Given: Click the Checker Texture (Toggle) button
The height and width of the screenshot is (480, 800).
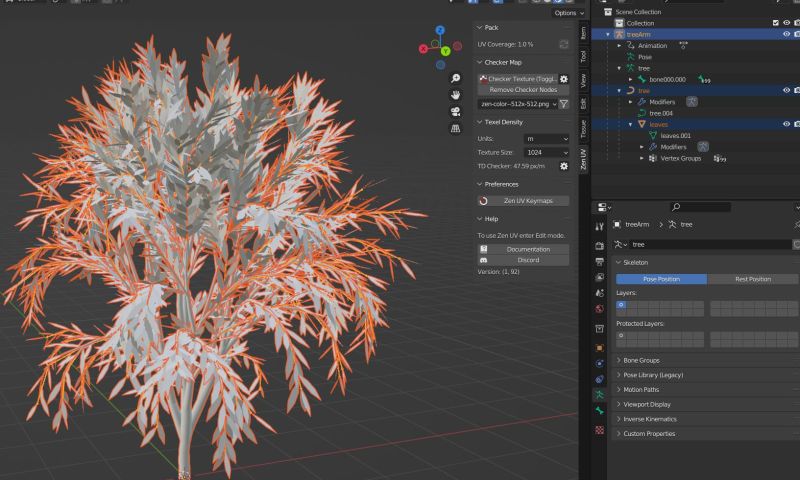Looking at the screenshot, I should (x=518, y=79).
